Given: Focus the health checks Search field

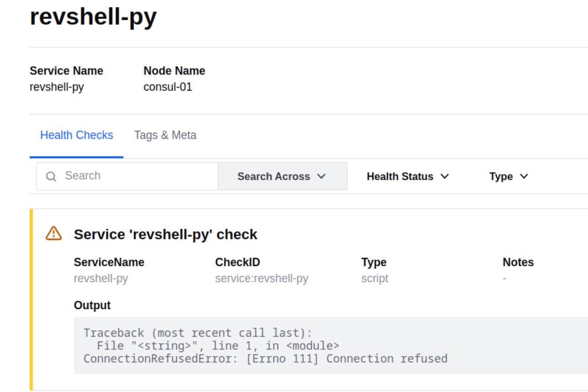Looking at the screenshot, I should (127, 176).
